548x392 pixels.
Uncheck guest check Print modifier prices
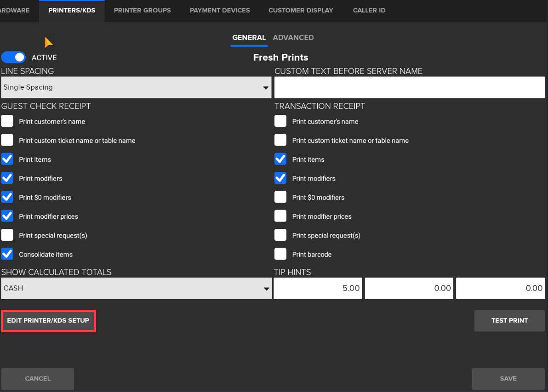pos(7,216)
